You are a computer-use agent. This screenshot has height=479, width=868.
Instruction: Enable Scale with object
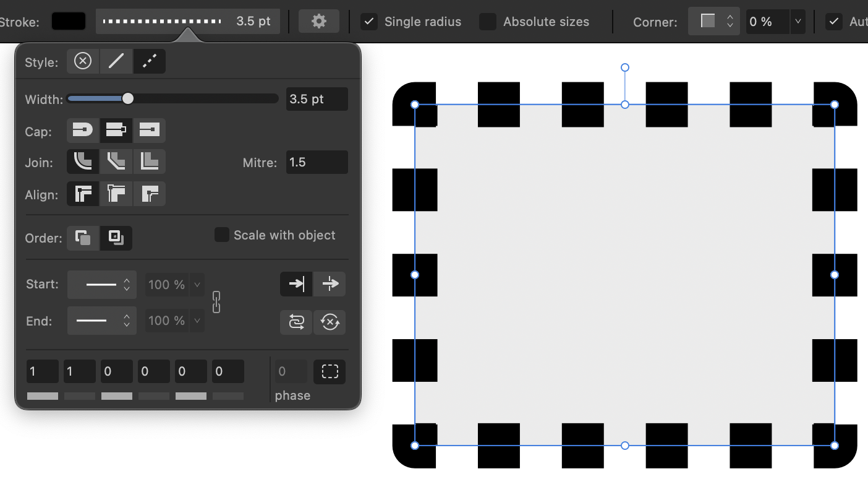pos(222,235)
